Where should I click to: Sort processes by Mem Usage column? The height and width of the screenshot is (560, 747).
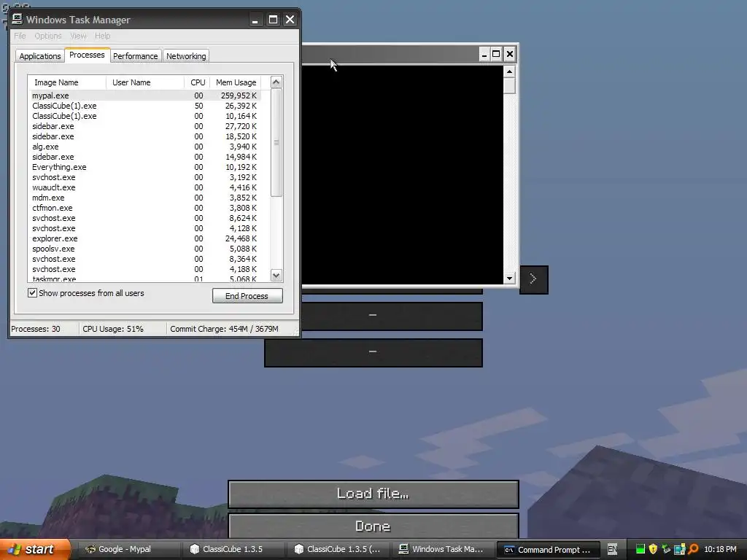click(x=236, y=82)
